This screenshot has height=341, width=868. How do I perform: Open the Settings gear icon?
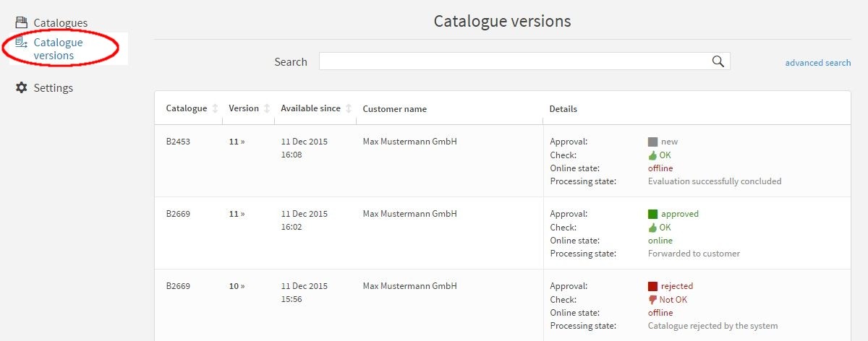pyautogui.click(x=21, y=87)
